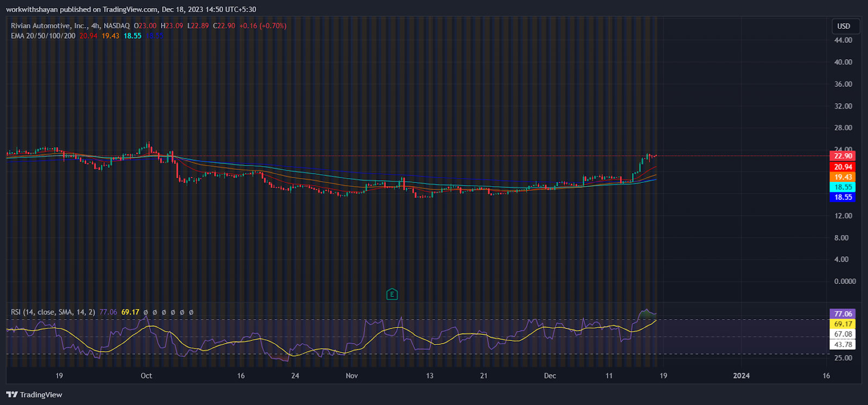Click the blue 18.55 price-axis label
Viewport: 868px width, 405px height.
843,197
